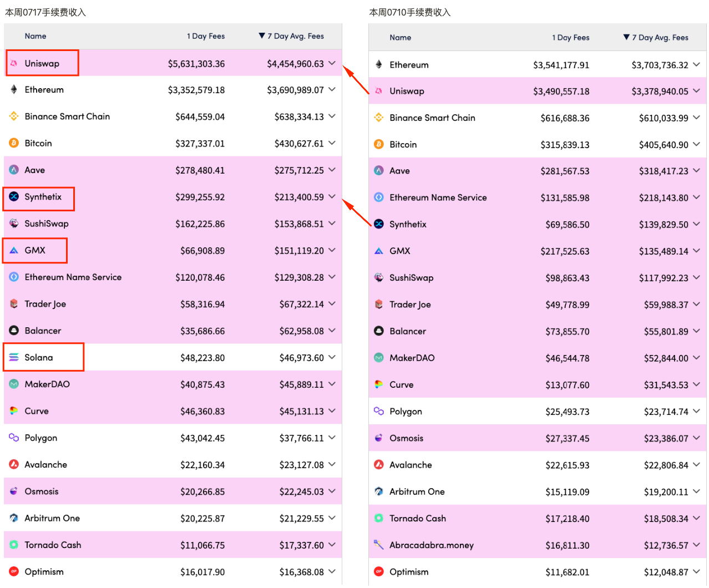
Task: Select the $299,255.92 Synthetix 1 Day Fees value
Action: pos(200,197)
